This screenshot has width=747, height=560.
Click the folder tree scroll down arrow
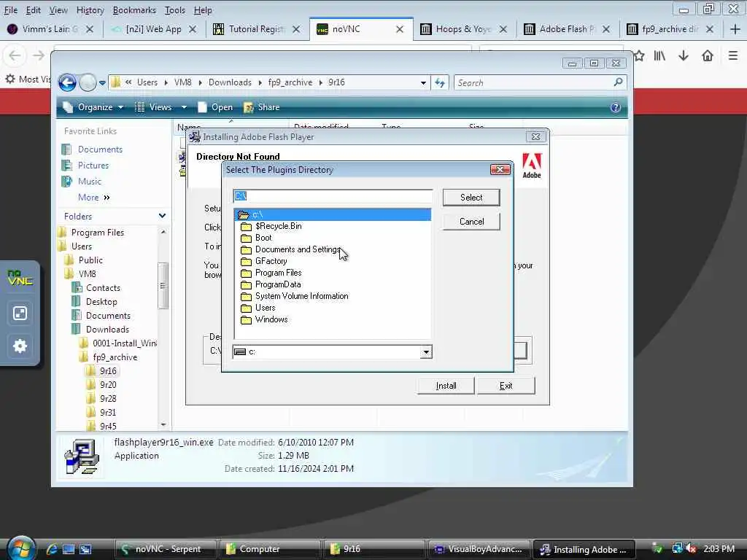163,424
